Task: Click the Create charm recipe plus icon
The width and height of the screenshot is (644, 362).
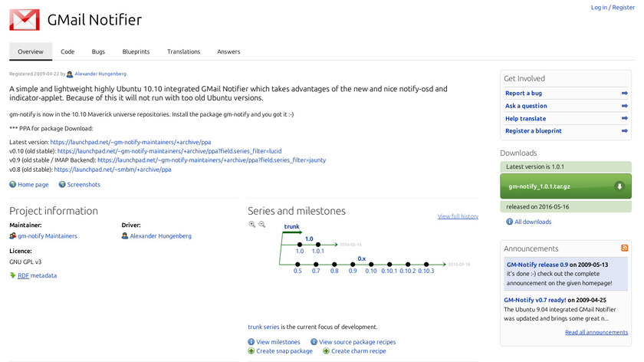Action: tap(326, 351)
